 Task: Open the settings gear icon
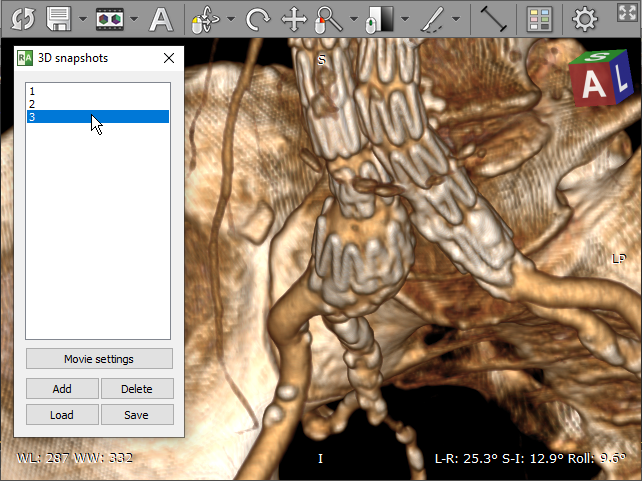tap(585, 18)
